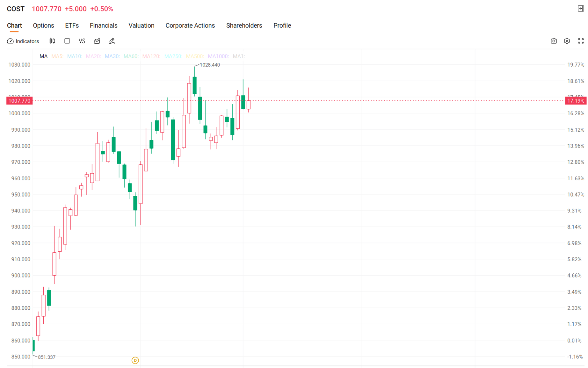
Task: Click the +5.000 price change value
Action: pyautogui.click(x=76, y=9)
